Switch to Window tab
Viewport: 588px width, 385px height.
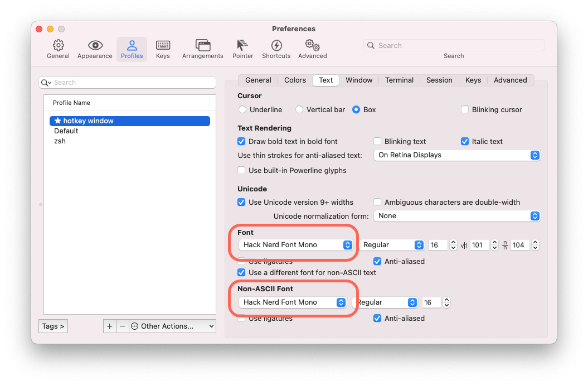359,80
